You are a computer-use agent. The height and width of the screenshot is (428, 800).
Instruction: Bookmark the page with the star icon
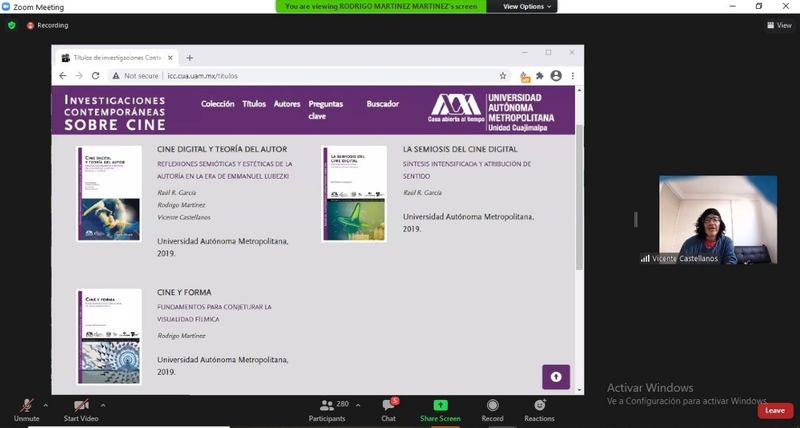tap(503, 75)
